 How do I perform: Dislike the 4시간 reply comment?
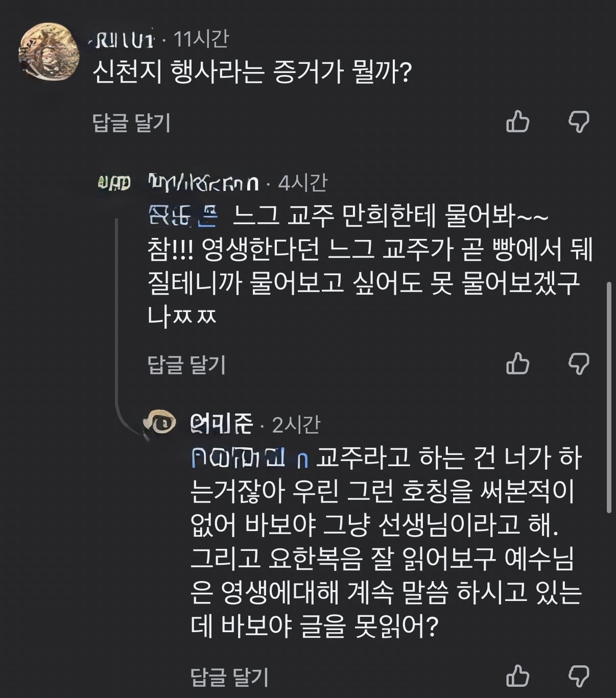(579, 364)
